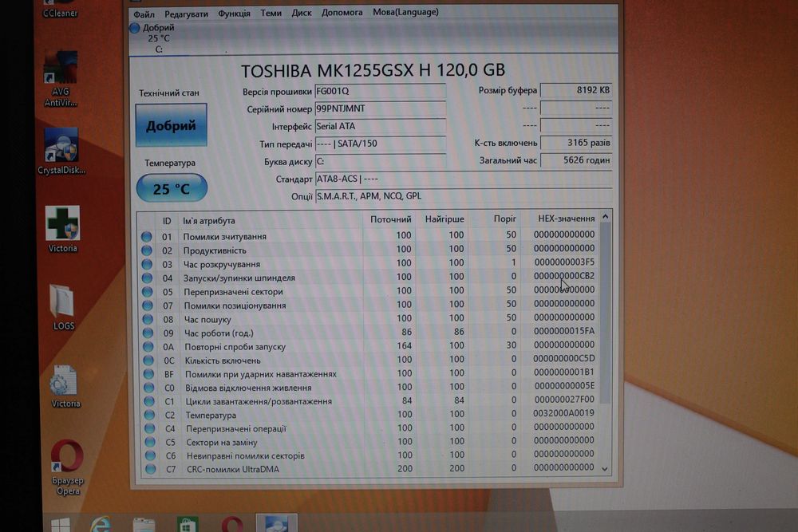Screen dimensions: 798x532
Task: Open the AVG AntiVir desktop shortcut
Action: (x=61, y=79)
